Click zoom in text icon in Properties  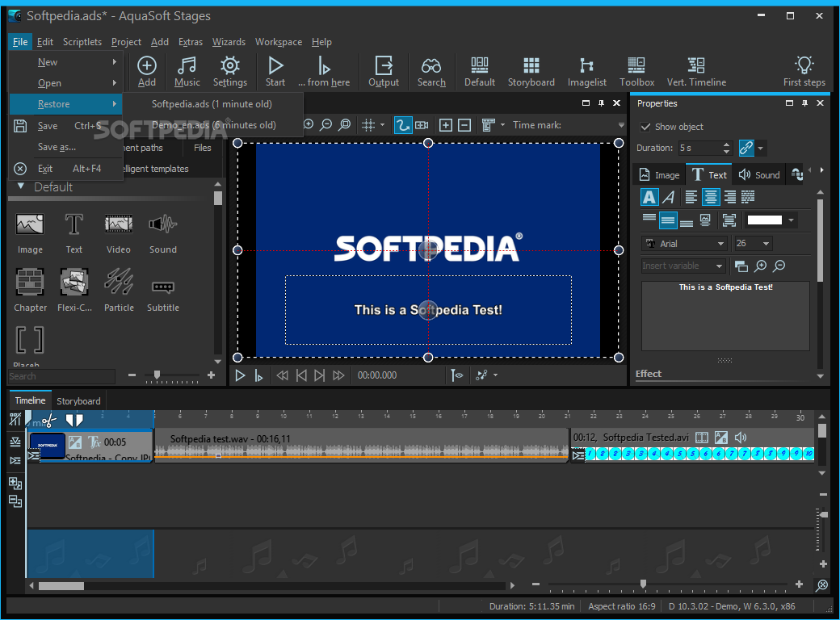click(x=761, y=266)
